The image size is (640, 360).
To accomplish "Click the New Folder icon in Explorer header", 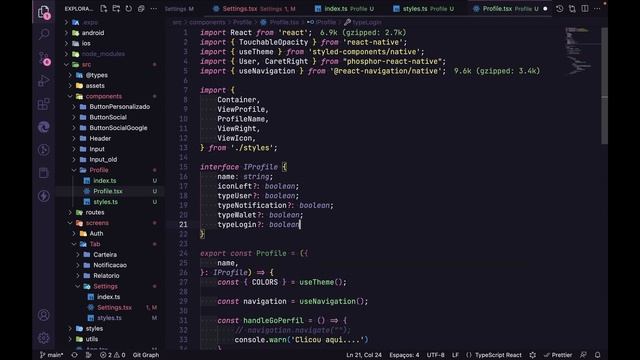I will 116,9.
